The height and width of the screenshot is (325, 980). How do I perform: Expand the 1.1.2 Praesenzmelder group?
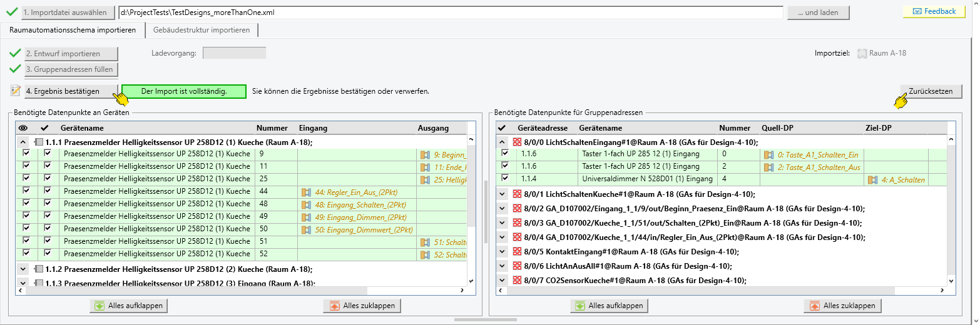point(23,269)
